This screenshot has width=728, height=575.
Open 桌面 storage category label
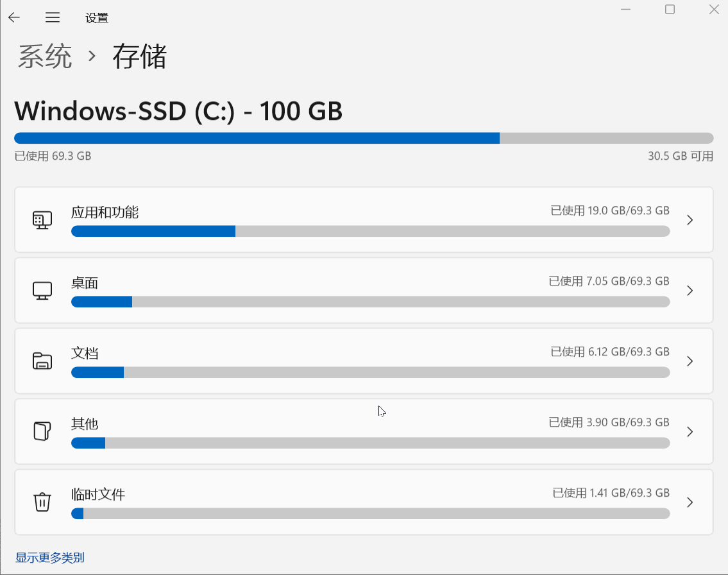point(85,283)
